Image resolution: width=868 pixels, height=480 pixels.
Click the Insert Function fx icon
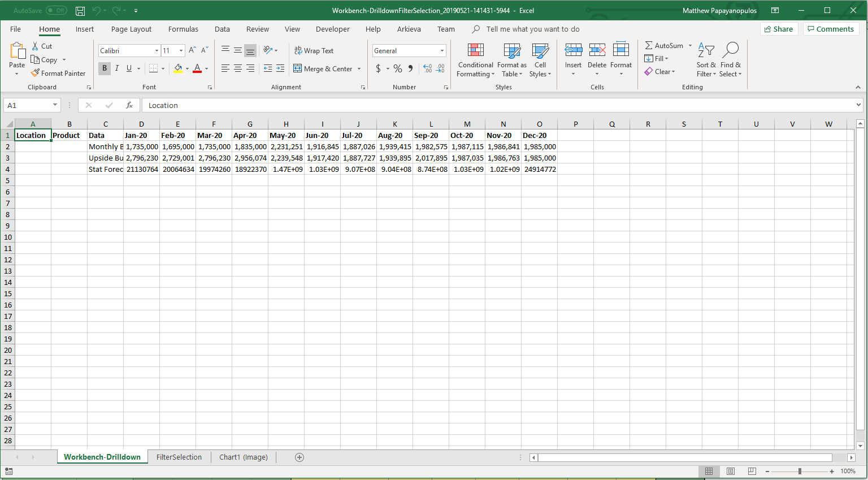pos(129,105)
